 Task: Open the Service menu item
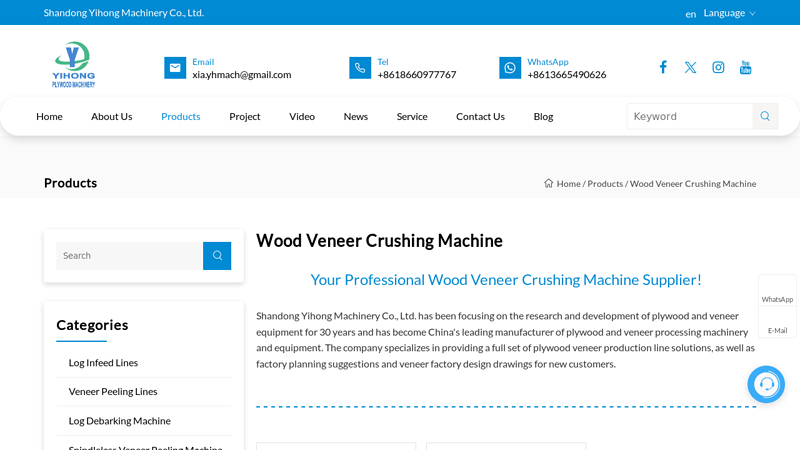click(x=412, y=116)
